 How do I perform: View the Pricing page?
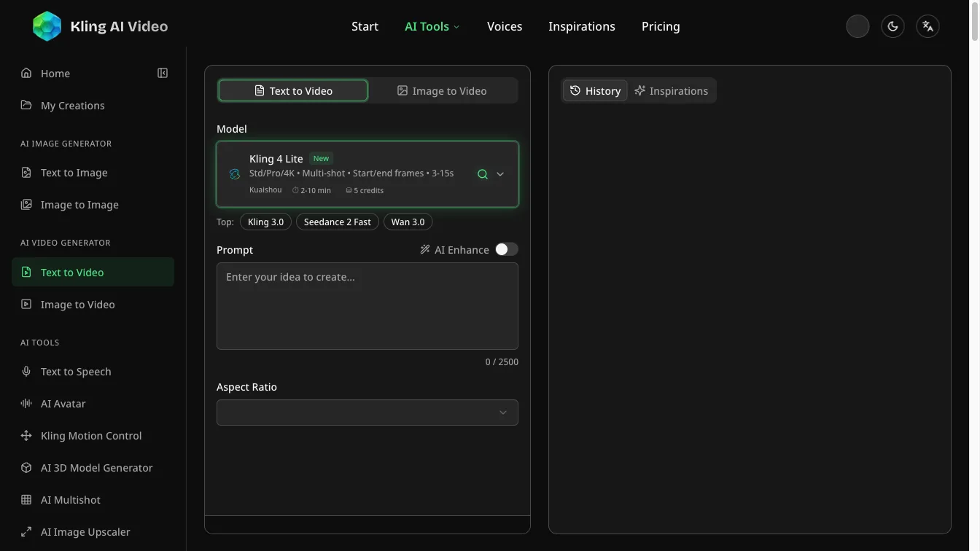tap(661, 26)
